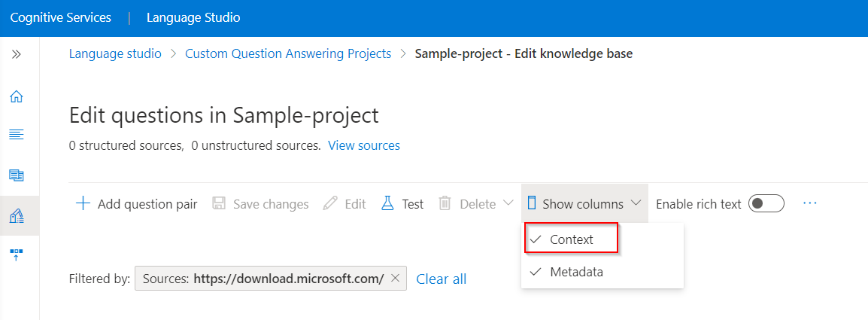Expand the Delete dropdown arrow
The image size is (868, 320).
pos(508,203)
